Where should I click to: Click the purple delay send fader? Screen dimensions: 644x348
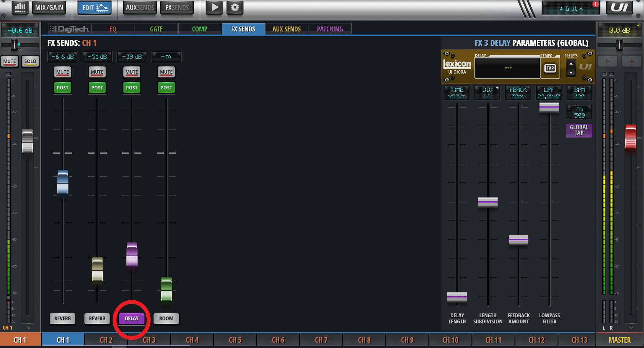132,255
